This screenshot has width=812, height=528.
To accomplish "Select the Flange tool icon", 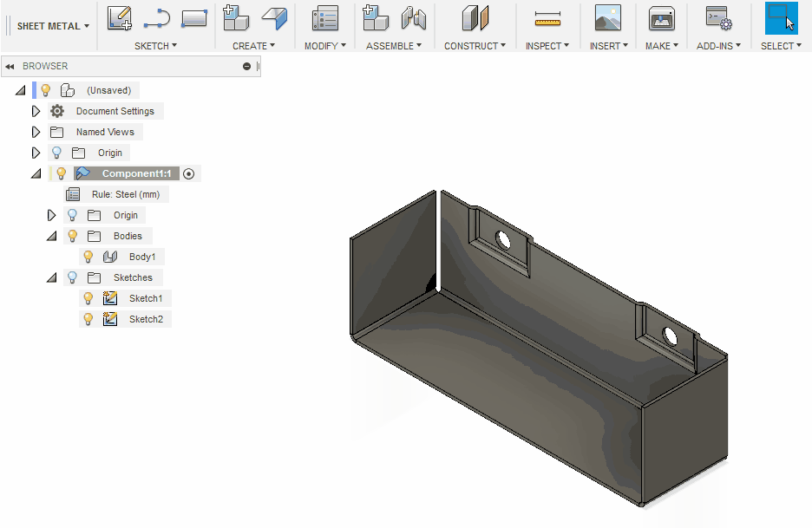I will pos(275,18).
